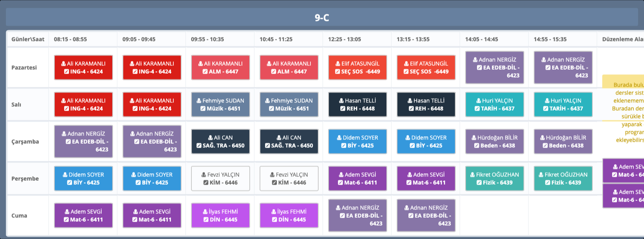Click the 9-C class title bar
Image resolution: width=644 pixels, height=239 pixels.
pos(321,18)
